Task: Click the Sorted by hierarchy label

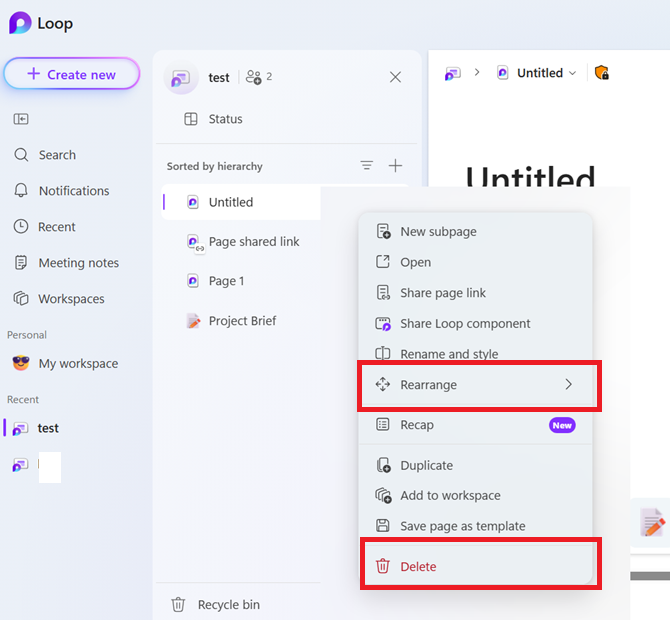Action: tap(215, 166)
